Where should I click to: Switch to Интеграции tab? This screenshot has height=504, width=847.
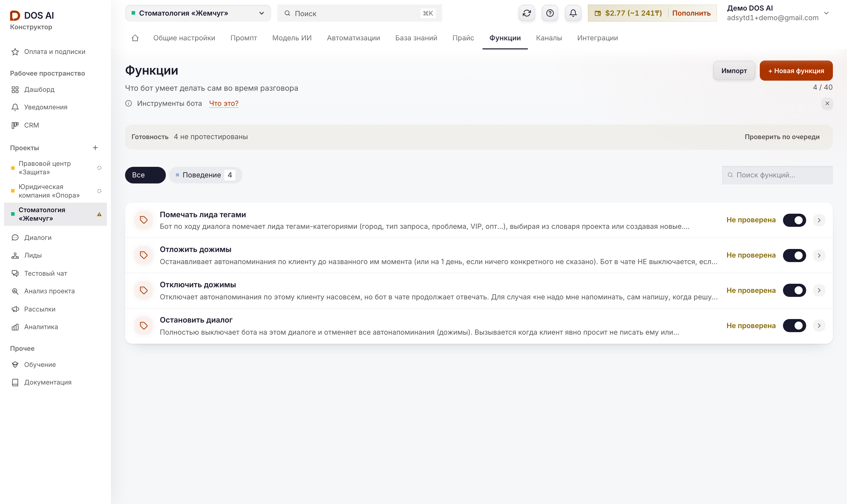[597, 38]
